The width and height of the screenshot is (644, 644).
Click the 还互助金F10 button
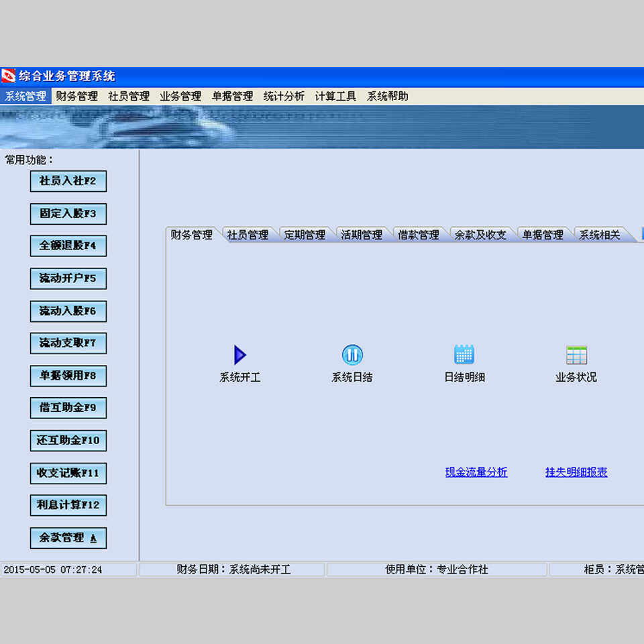68,441
